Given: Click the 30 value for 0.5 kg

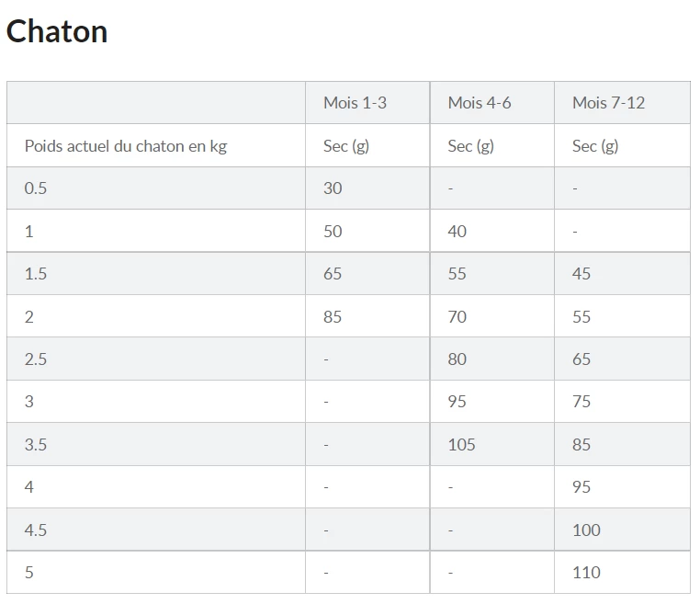Looking at the screenshot, I should pos(333,188).
